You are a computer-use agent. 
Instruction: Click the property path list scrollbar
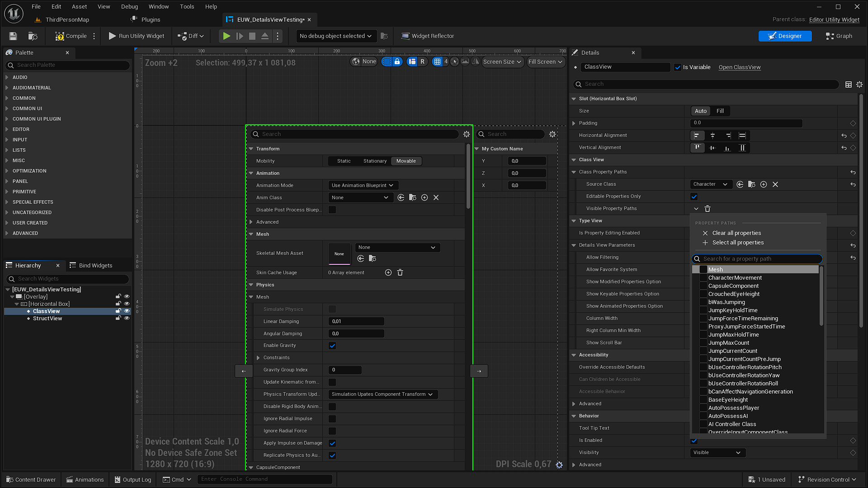click(x=821, y=296)
